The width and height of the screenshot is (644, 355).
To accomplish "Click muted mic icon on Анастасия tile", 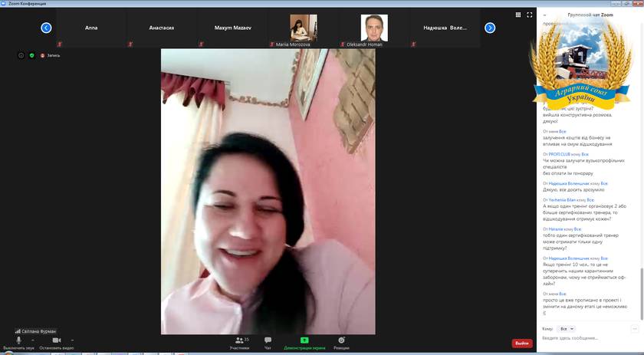I will (x=130, y=44).
